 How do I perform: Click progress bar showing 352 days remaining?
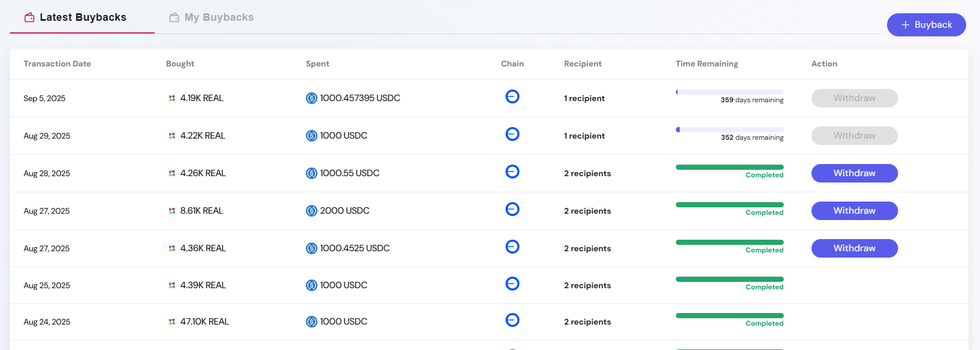point(730,129)
